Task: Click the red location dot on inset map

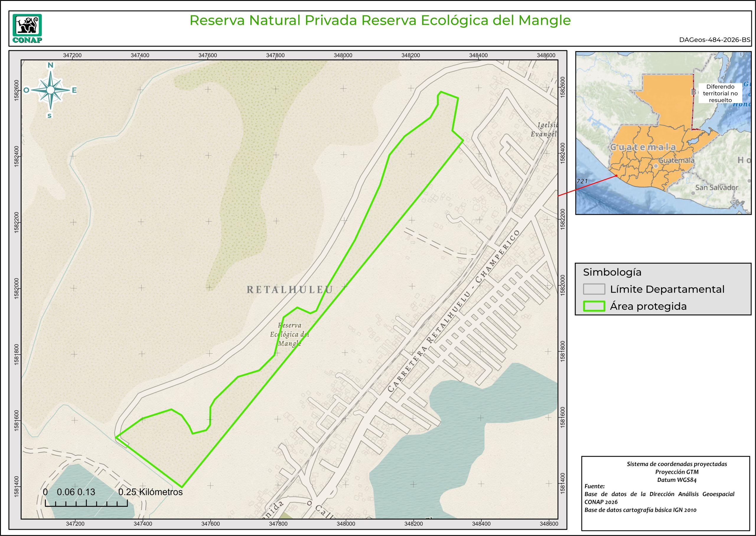Action: (616, 176)
